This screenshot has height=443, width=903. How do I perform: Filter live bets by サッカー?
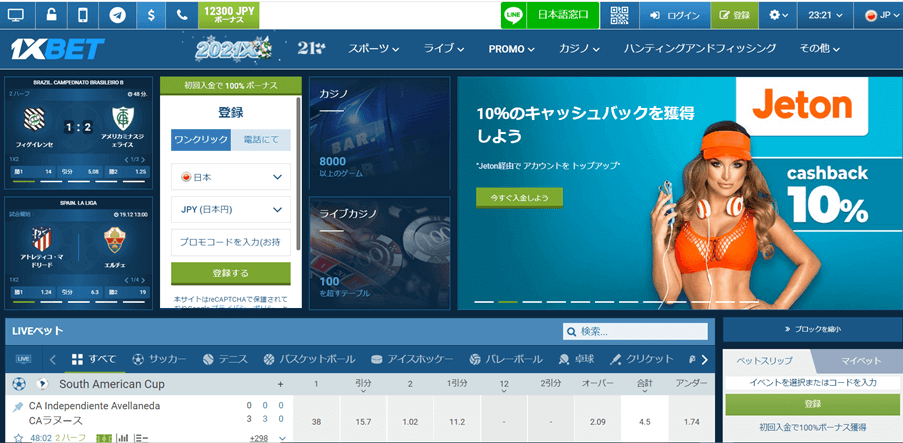[159, 359]
